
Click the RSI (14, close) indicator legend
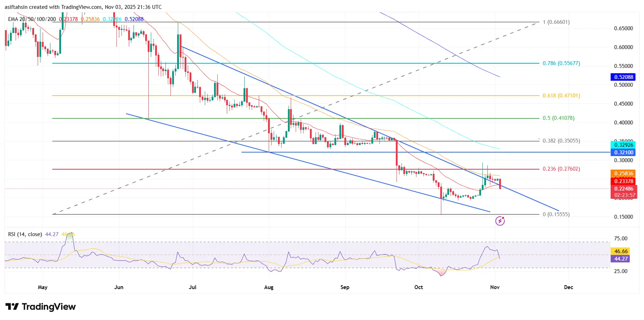25,234
